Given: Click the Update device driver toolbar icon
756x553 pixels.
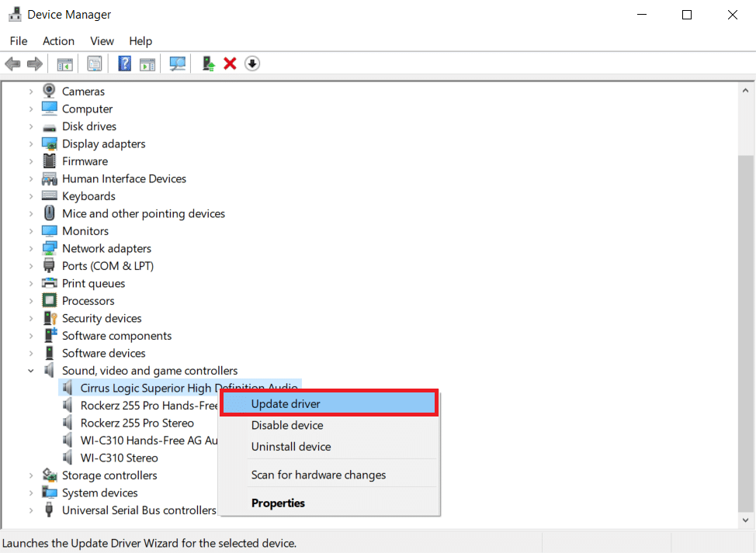Looking at the screenshot, I should (x=208, y=64).
